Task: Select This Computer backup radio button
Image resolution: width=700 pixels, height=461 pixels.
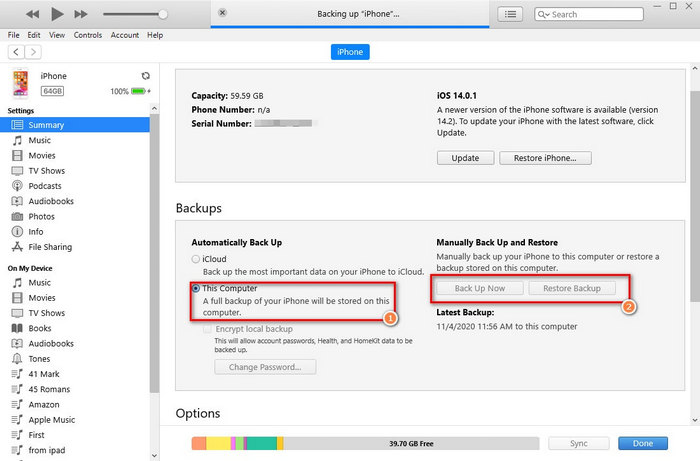Action: [196, 288]
